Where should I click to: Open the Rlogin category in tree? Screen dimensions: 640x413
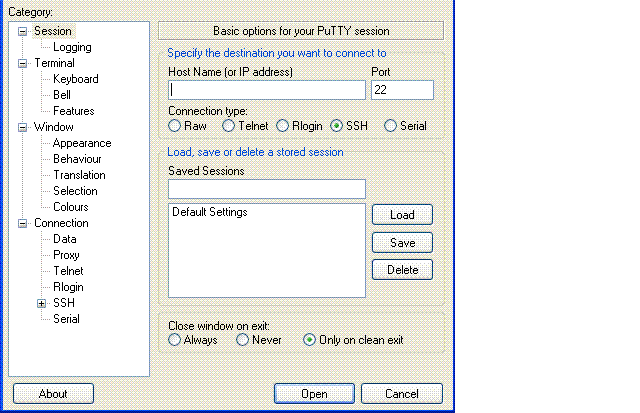coord(68,287)
